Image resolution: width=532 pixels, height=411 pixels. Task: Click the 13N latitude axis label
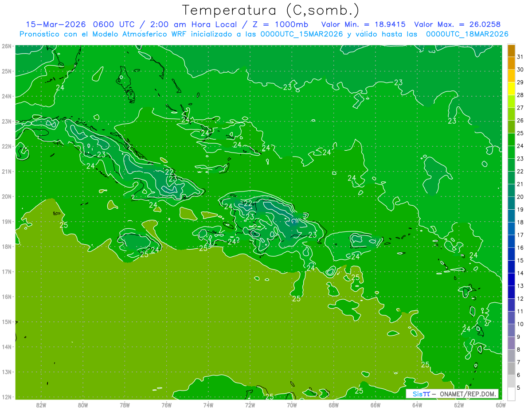coord(7,372)
